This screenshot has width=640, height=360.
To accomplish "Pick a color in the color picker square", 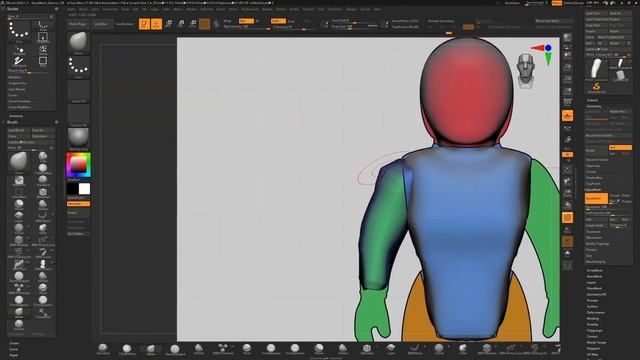I will (x=78, y=164).
